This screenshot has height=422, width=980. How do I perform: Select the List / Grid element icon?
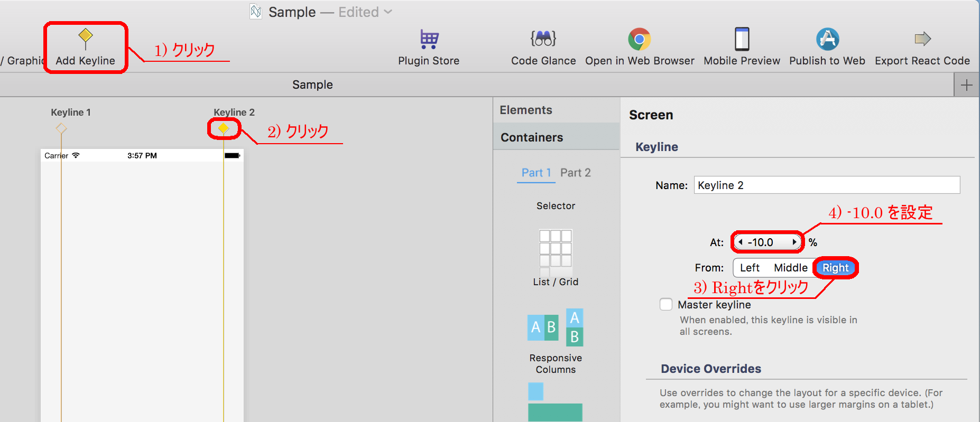[556, 248]
